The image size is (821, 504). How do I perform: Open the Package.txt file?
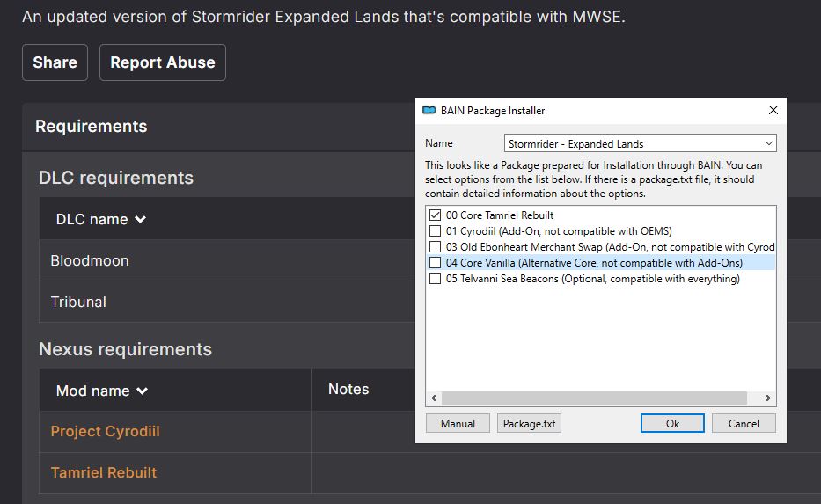pos(529,423)
